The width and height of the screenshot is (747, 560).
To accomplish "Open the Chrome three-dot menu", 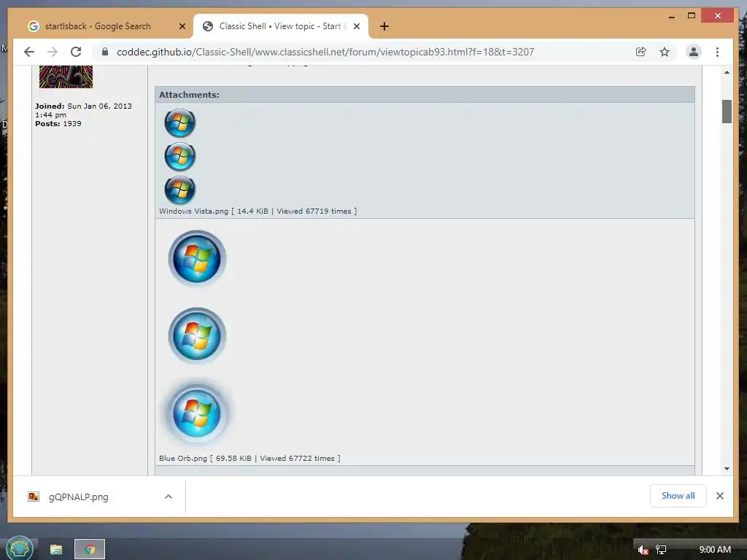I will point(718,52).
